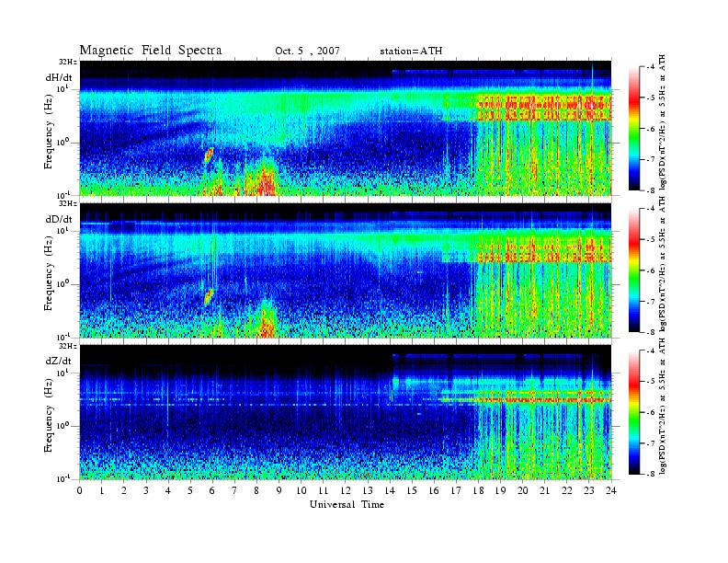Click the "32Hz" tick of the dZ/dt panel

pos(68,346)
